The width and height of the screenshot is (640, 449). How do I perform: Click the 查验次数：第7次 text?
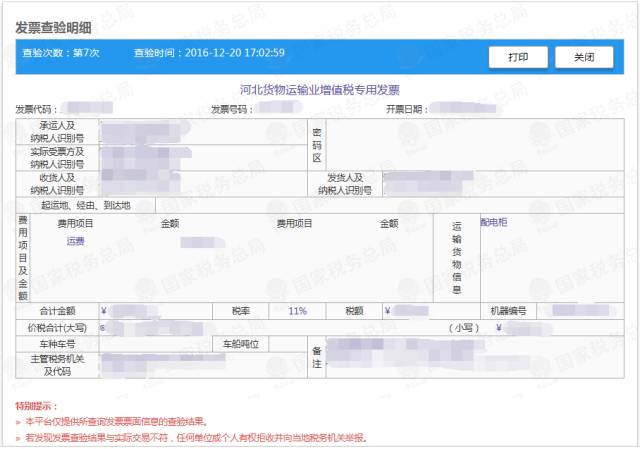61,53
